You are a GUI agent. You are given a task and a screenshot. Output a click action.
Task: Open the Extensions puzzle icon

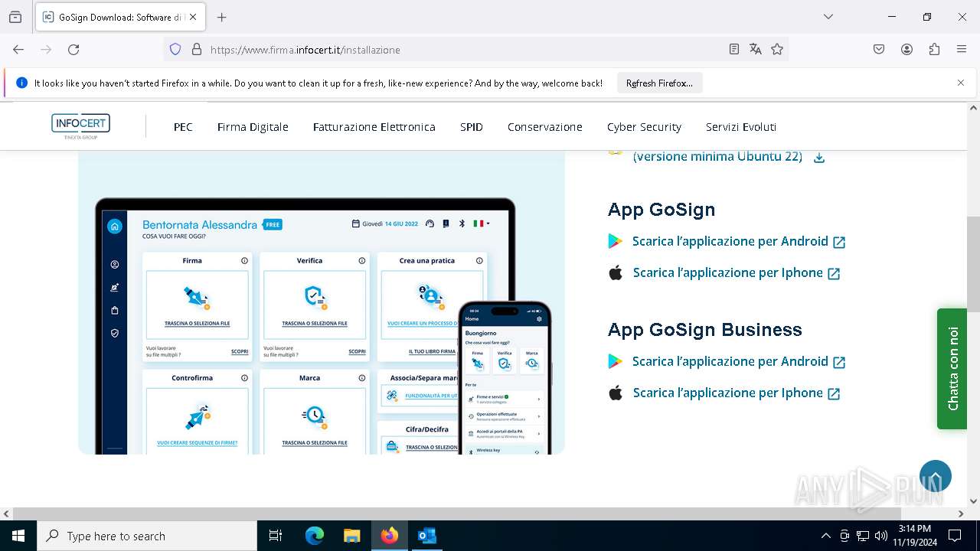[x=934, y=49]
